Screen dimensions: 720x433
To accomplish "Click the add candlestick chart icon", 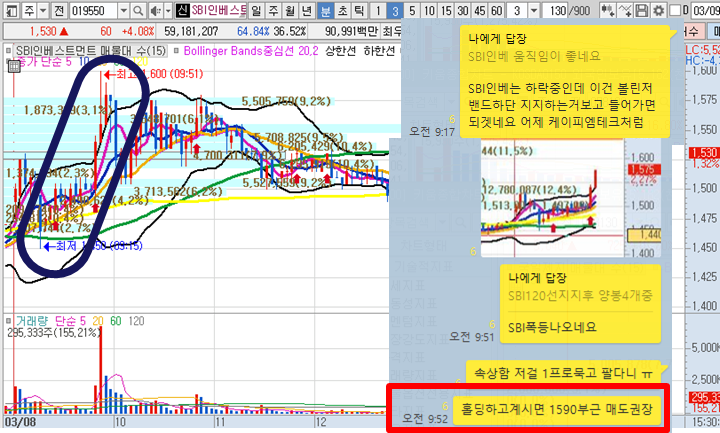I will tap(608, 10).
